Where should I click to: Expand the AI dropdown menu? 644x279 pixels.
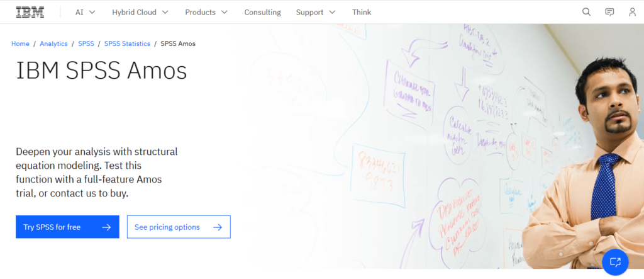[85, 12]
